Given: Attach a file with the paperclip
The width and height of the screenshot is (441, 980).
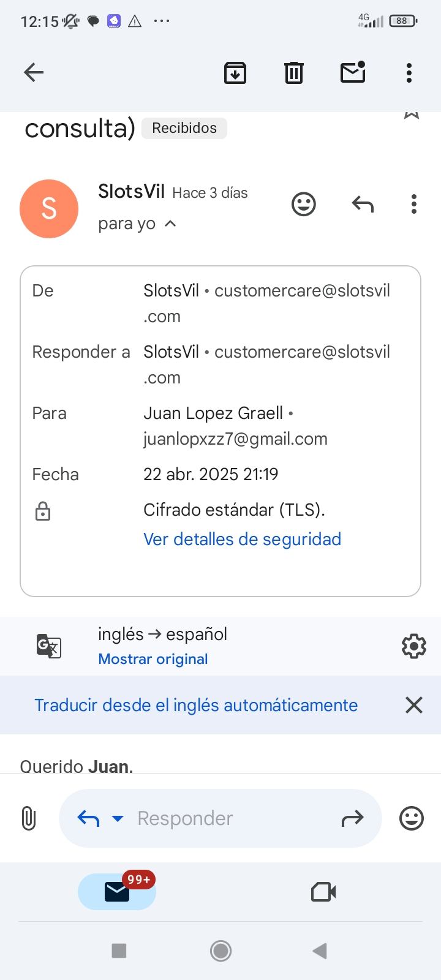Looking at the screenshot, I should tap(29, 818).
